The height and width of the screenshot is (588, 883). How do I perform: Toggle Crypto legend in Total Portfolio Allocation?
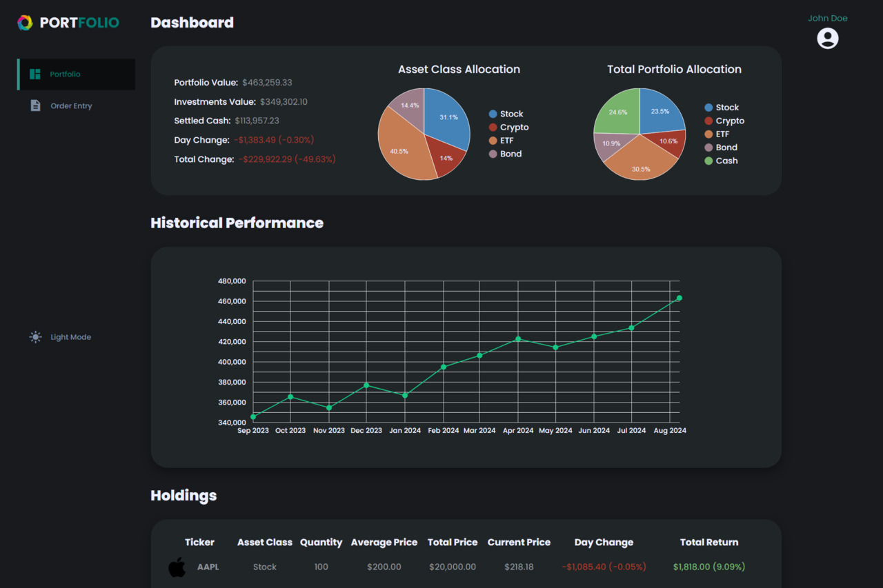tap(724, 121)
